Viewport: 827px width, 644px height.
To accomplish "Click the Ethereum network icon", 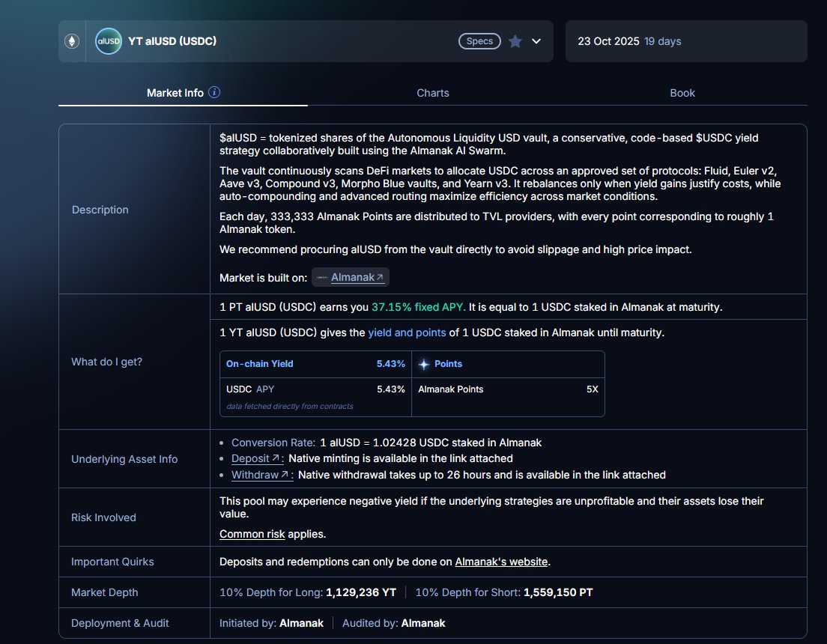I will coord(72,41).
